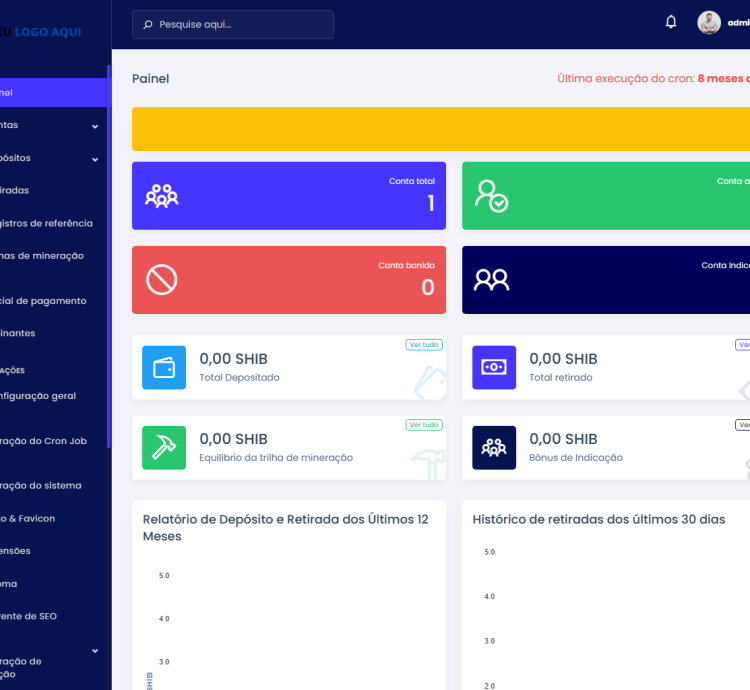The width and height of the screenshot is (750, 690).
Task: Click Ver tudo on mining balance card
Action: pos(424,425)
